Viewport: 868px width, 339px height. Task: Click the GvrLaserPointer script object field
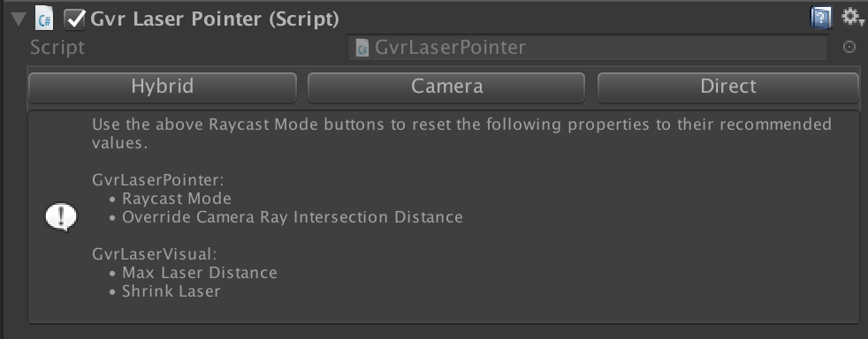coord(588,48)
